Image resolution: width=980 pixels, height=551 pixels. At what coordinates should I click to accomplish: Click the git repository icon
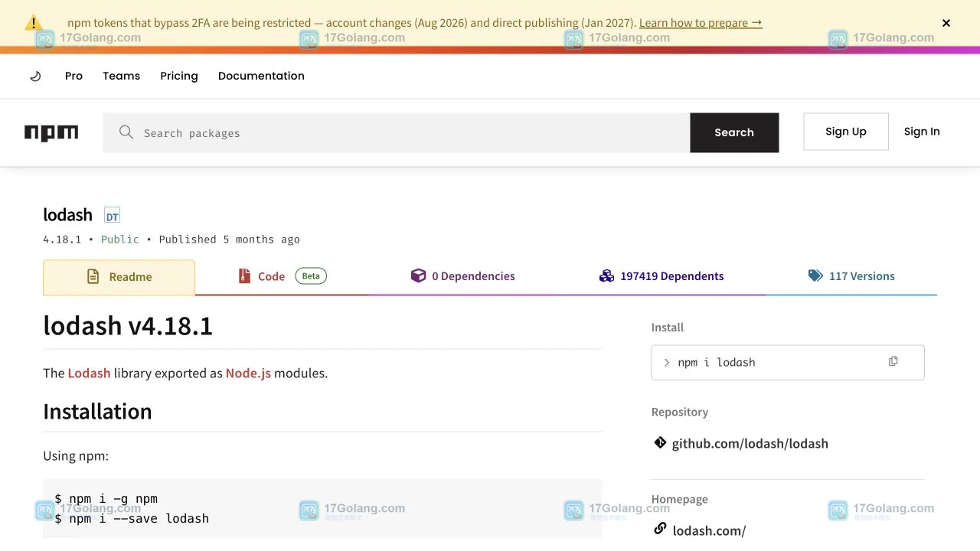(x=660, y=442)
